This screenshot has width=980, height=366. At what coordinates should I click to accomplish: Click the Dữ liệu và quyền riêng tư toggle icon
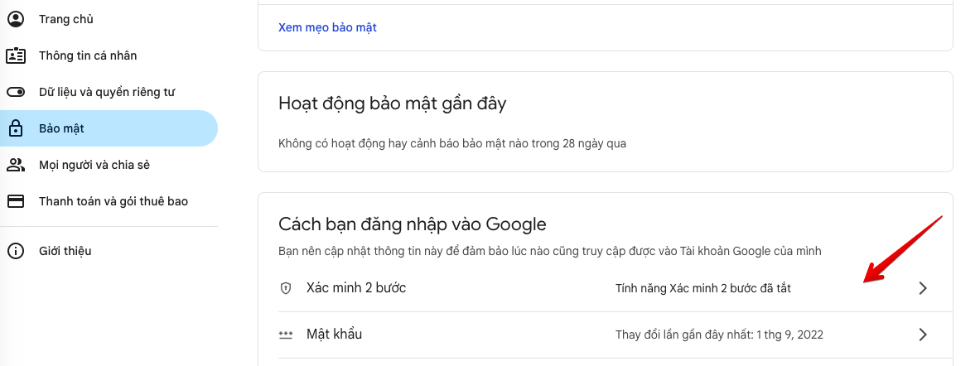pos(16,92)
